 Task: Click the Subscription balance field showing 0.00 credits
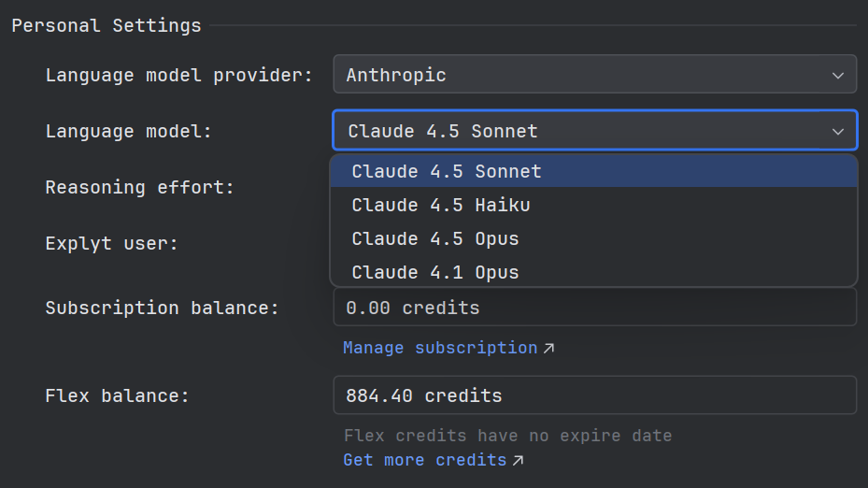pos(594,308)
